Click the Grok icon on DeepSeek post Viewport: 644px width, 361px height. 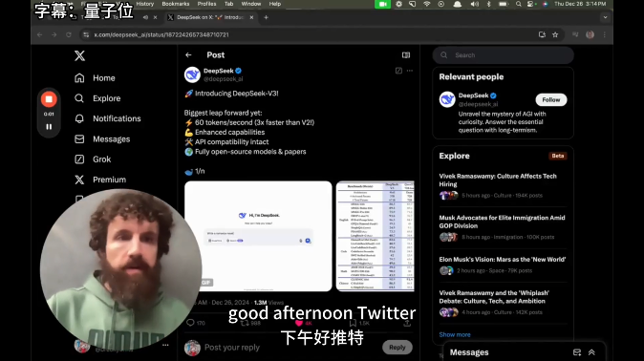pos(398,71)
